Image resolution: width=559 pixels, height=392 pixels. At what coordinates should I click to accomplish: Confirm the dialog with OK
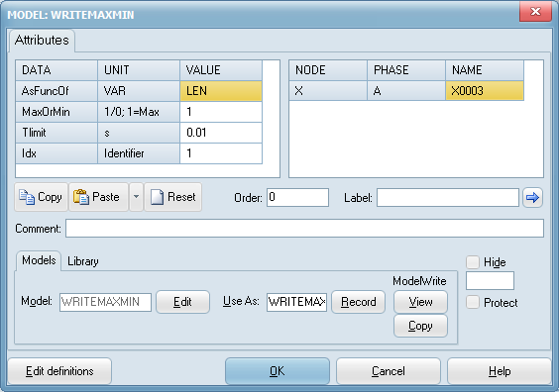click(x=277, y=371)
